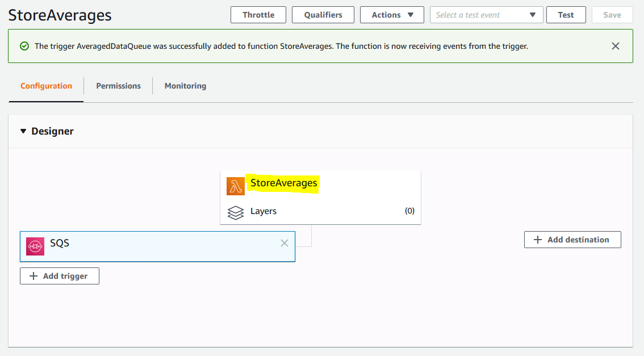
Task: Click the Throttle button
Action: pyautogui.click(x=258, y=15)
